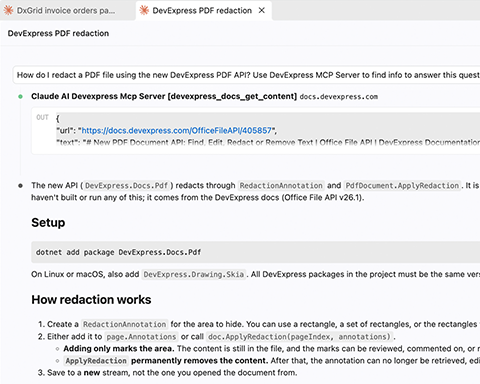
Task: Switch to the DxGrid invoice orders tab
Action: click(67, 11)
